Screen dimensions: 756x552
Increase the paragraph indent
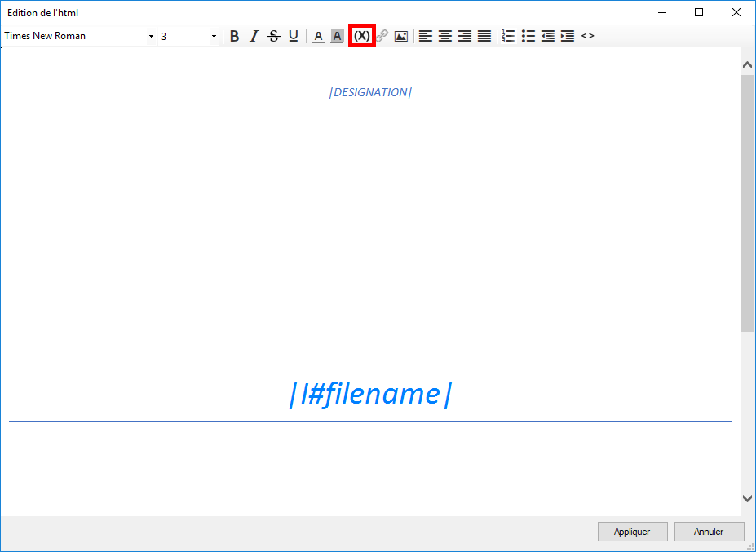tap(568, 36)
